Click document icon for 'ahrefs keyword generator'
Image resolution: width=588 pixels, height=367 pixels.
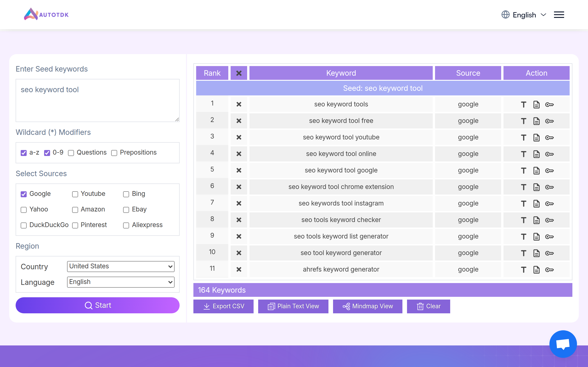(536, 270)
